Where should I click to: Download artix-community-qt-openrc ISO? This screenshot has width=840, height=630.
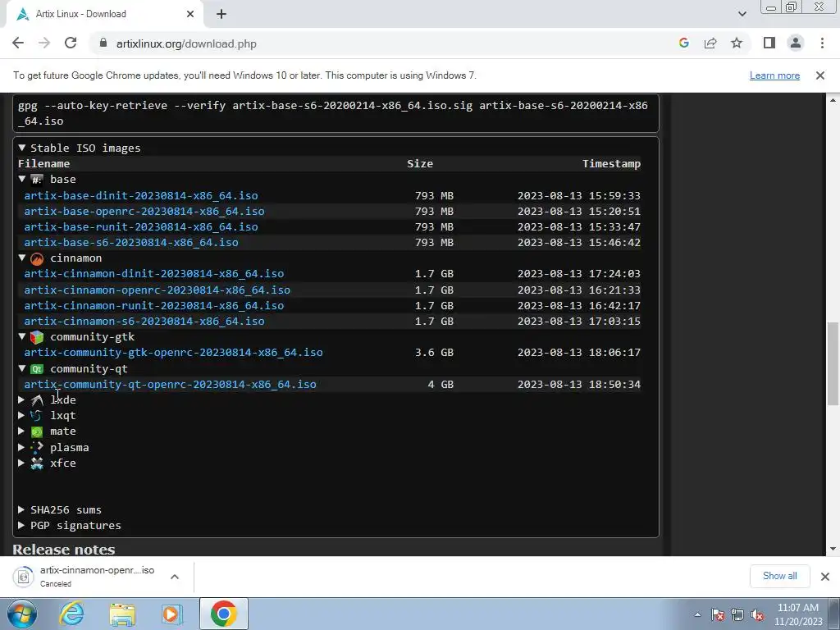tap(171, 384)
